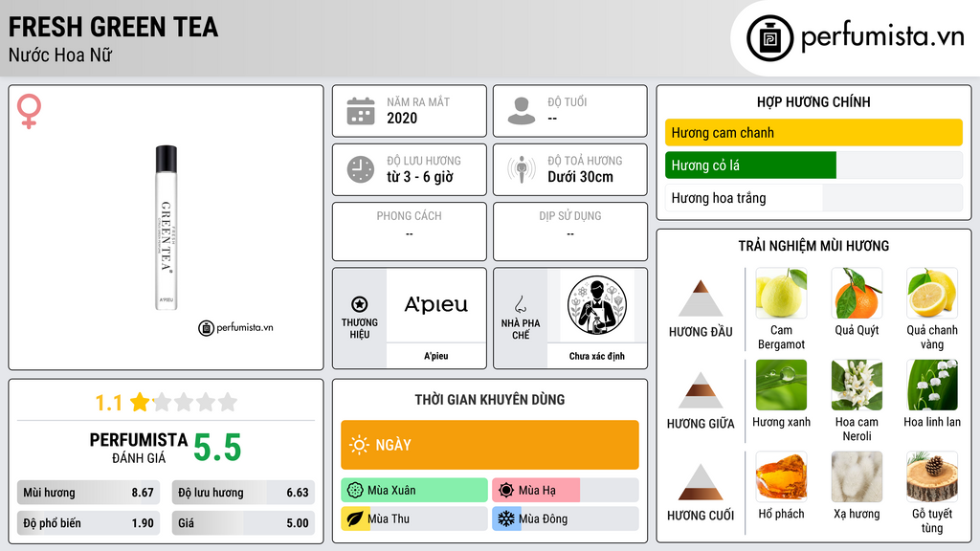Click the Fresh Green Tea bottle product image

pyautogui.click(x=167, y=228)
